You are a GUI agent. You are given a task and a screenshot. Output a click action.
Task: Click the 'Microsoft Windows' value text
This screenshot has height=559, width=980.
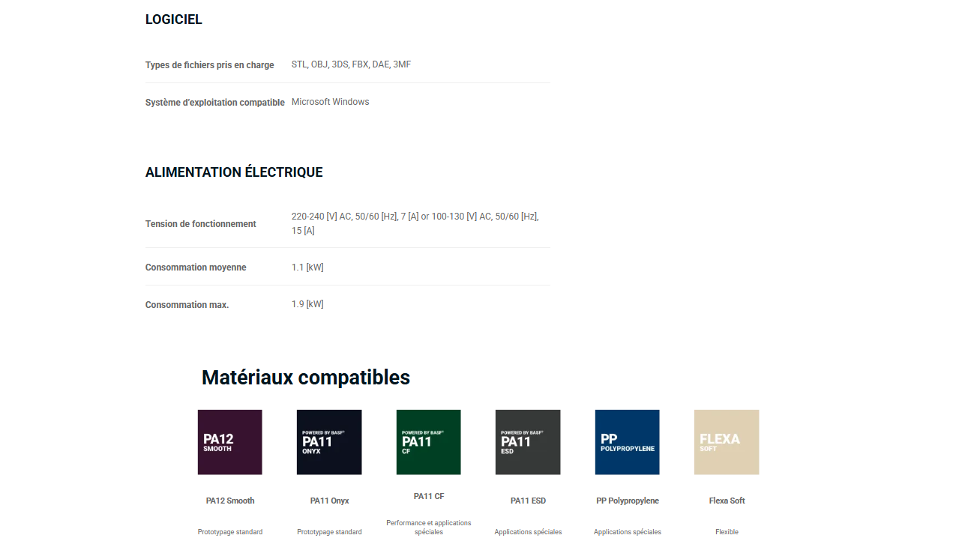click(330, 102)
